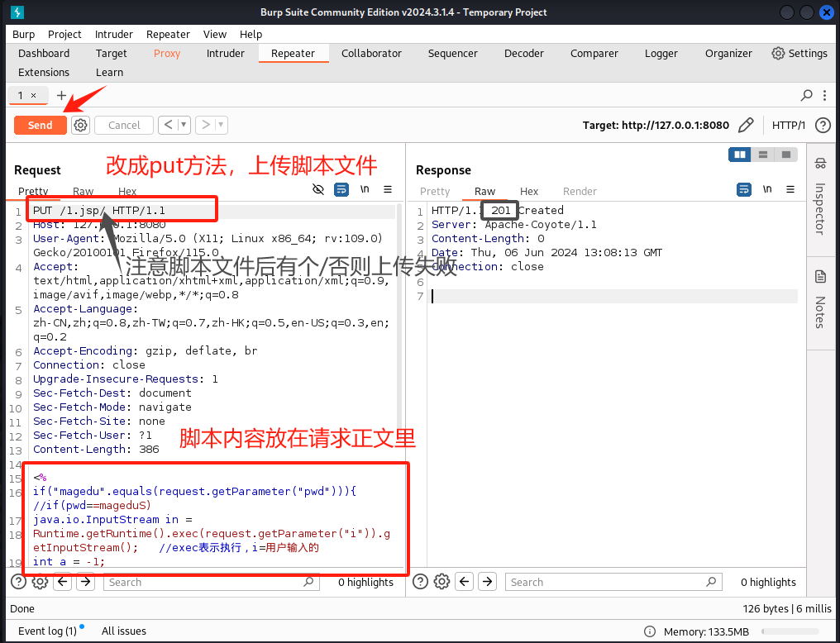Screen dimensions: 840x643
Task: Open the Help menu
Action: 251,34
